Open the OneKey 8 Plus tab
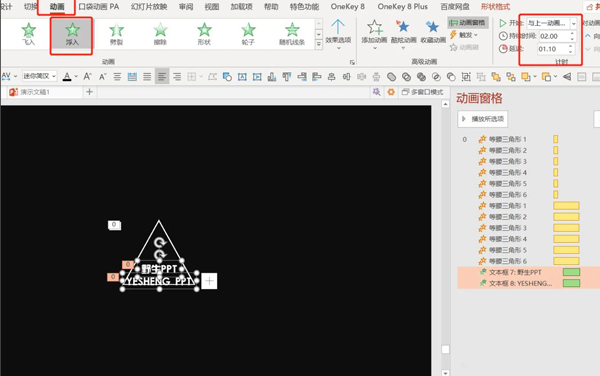Image resolution: width=600 pixels, height=376 pixels. tap(403, 7)
